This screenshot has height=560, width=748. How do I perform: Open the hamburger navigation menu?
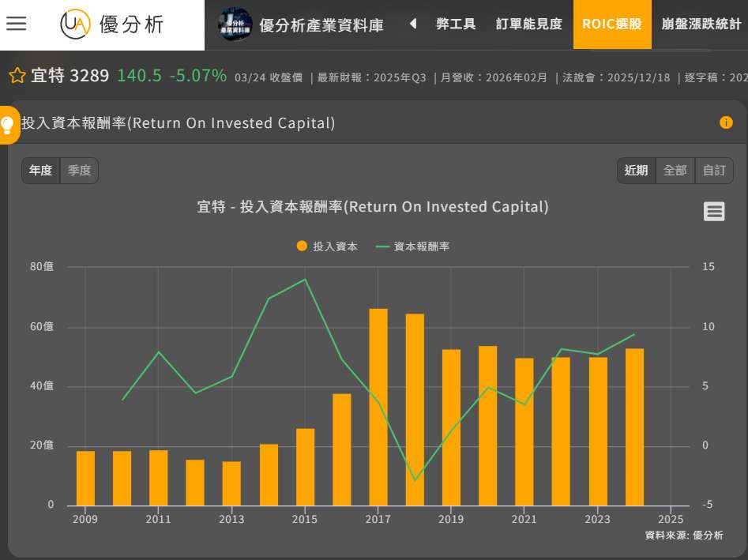(16, 24)
